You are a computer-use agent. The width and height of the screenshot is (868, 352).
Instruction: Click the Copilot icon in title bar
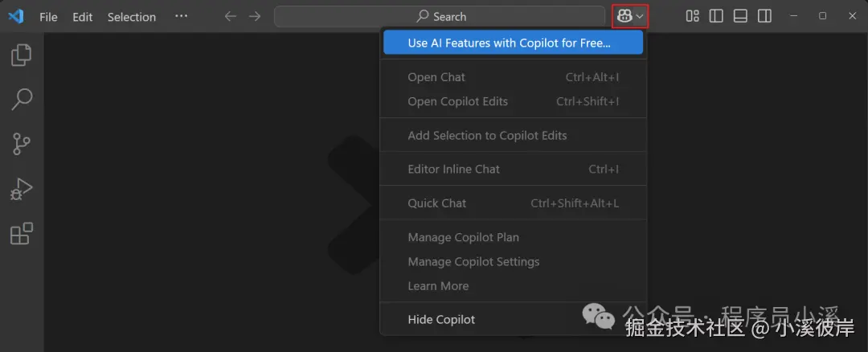point(624,16)
